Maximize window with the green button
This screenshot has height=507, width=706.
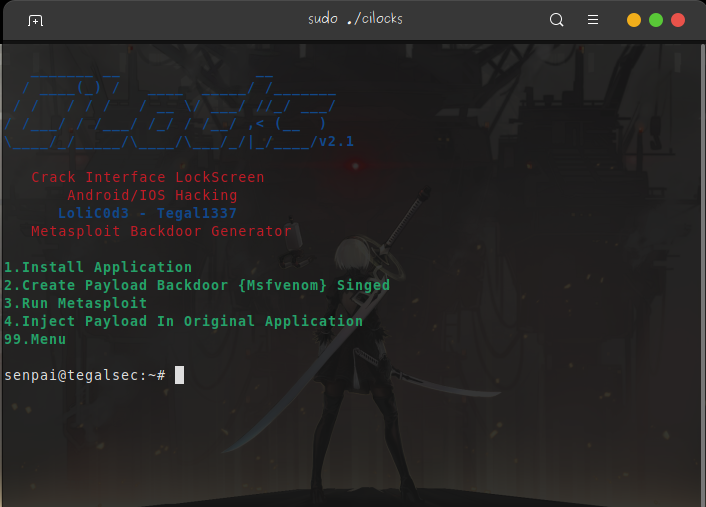[x=656, y=20]
